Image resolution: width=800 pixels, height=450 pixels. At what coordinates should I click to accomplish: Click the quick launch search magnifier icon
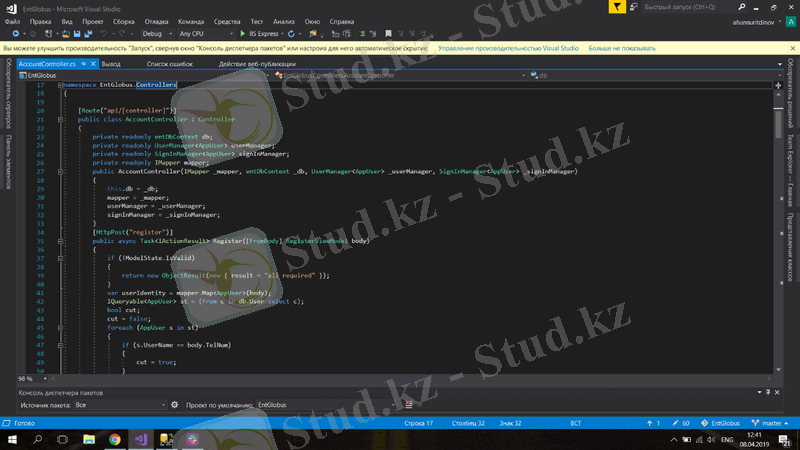[x=741, y=7]
